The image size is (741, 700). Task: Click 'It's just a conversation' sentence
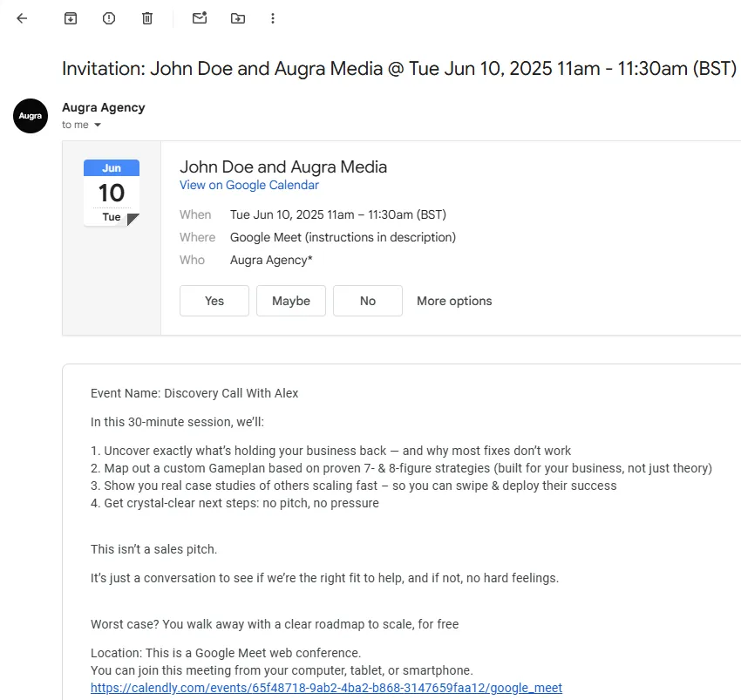[x=324, y=578]
